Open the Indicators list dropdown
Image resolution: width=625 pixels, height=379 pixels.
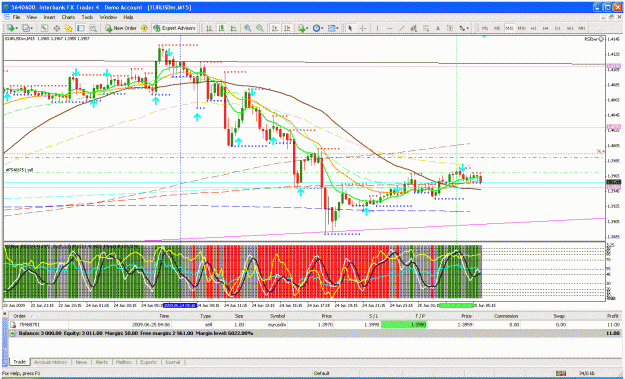303,28
